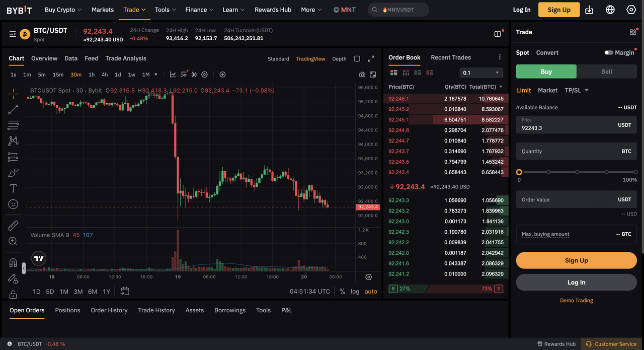
Task: Open the 0.1 price grouping dropdown
Action: [481, 73]
